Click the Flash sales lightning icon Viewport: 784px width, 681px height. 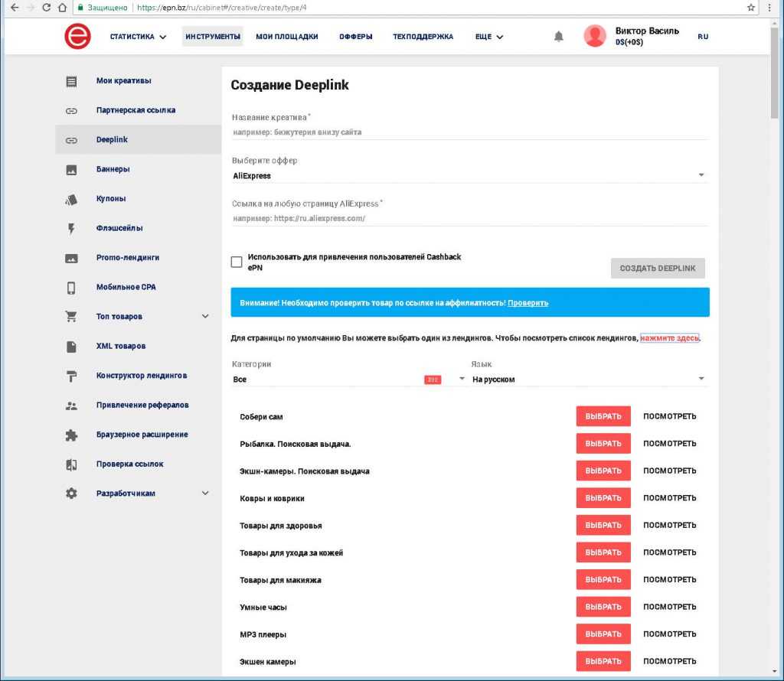click(x=71, y=228)
